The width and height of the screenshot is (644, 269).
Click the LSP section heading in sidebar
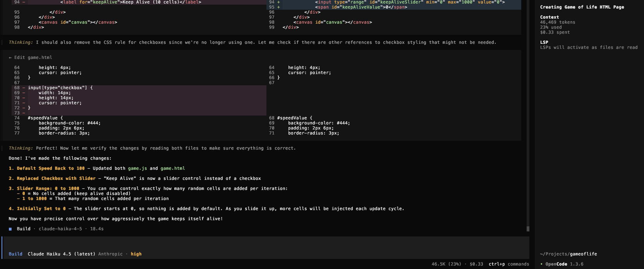pos(544,43)
